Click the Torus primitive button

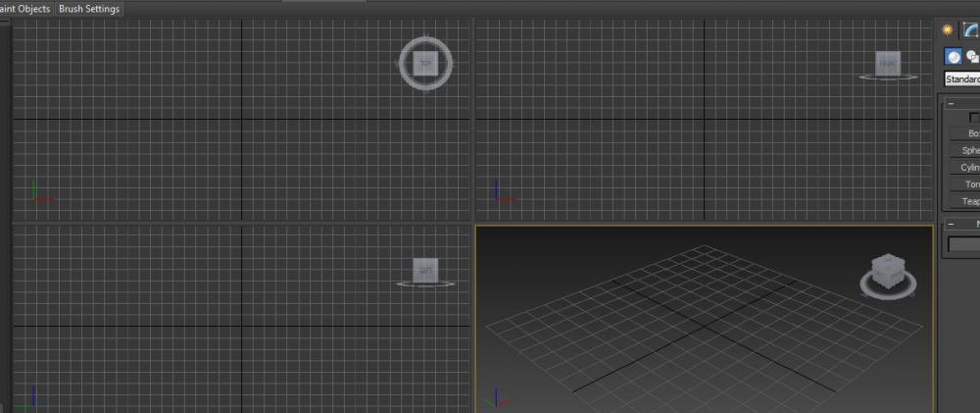click(x=964, y=184)
